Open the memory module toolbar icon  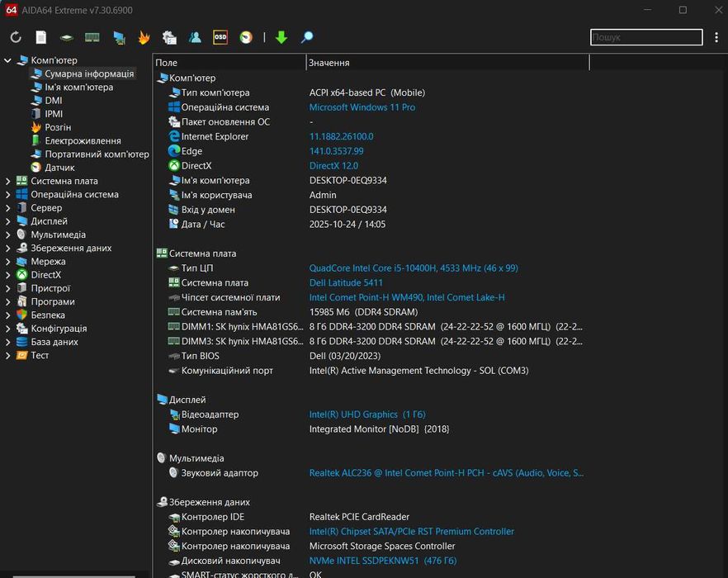92,37
